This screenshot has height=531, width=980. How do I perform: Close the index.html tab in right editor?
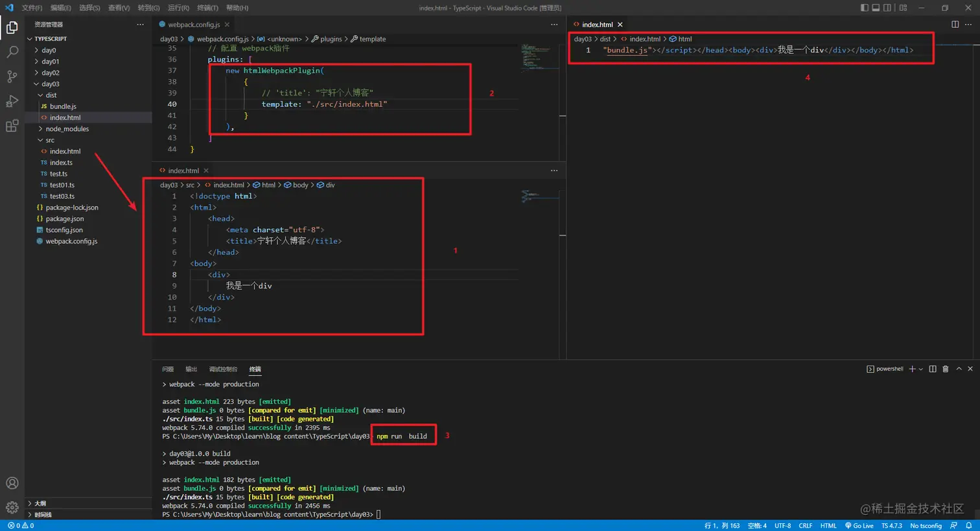point(620,25)
